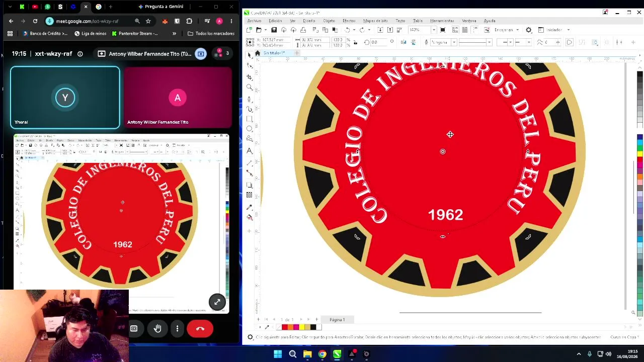Toggle the lock ratio button

[355, 43]
